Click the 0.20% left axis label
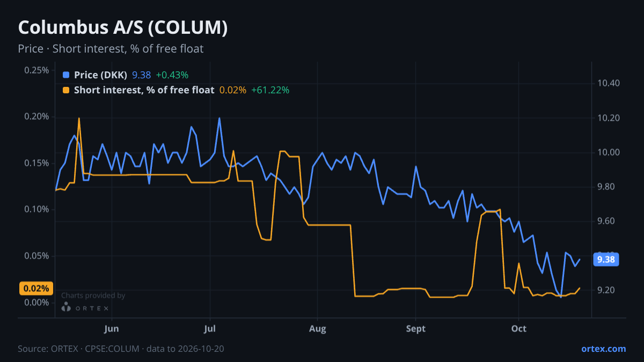The height and width of the screenshot is (362, 644). tap(36, 117)
